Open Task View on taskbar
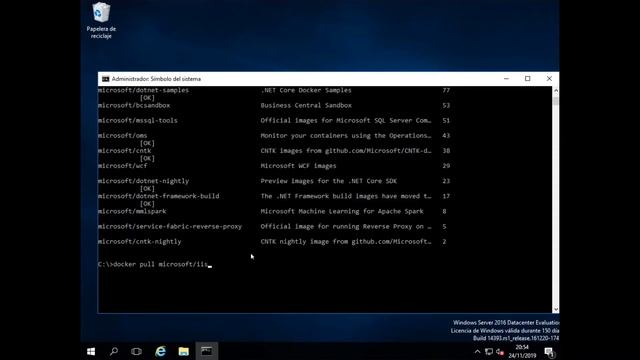This screenshot has height=360, width=640. (x=136, y=351)
